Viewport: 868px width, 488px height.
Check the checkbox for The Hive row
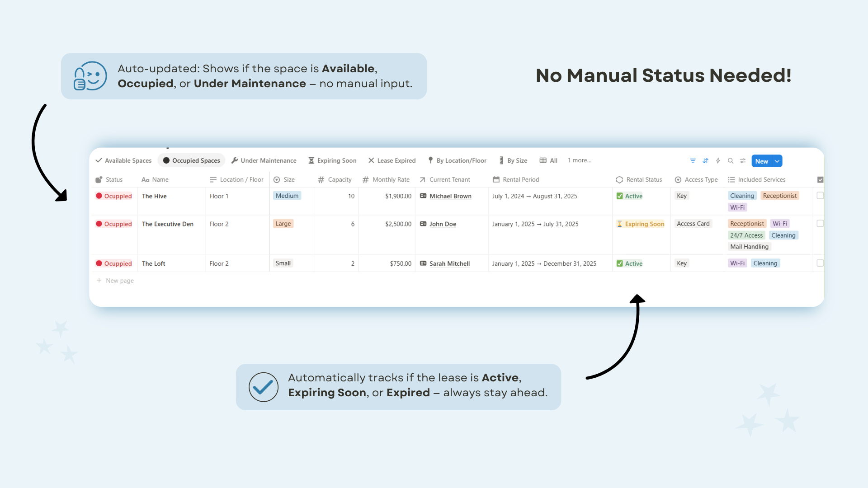pyautogui.click(x=820, y=196)
